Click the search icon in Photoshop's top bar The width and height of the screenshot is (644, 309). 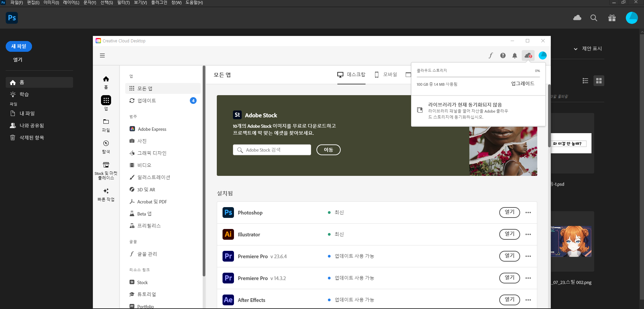594,18
